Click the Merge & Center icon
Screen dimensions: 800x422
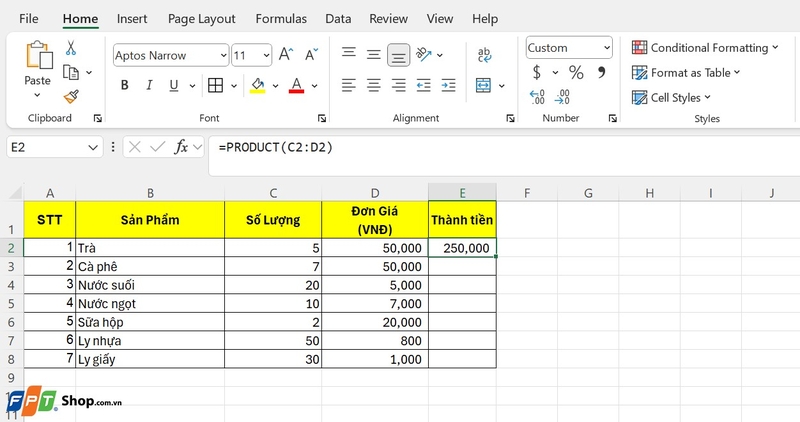(483, 85)
